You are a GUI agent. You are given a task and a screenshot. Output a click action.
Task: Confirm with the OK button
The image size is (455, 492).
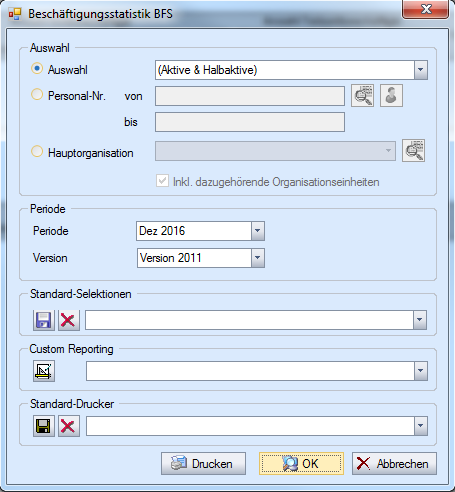tap(301, 463)
